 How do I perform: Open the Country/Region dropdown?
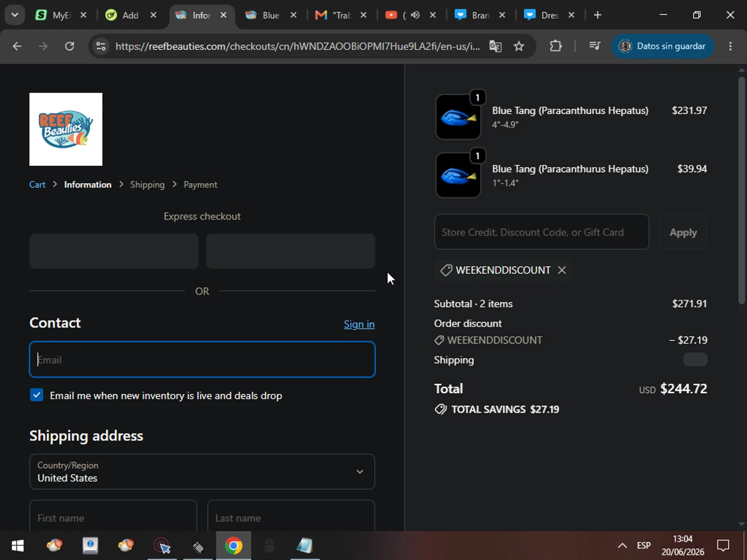tap(202, 471)
